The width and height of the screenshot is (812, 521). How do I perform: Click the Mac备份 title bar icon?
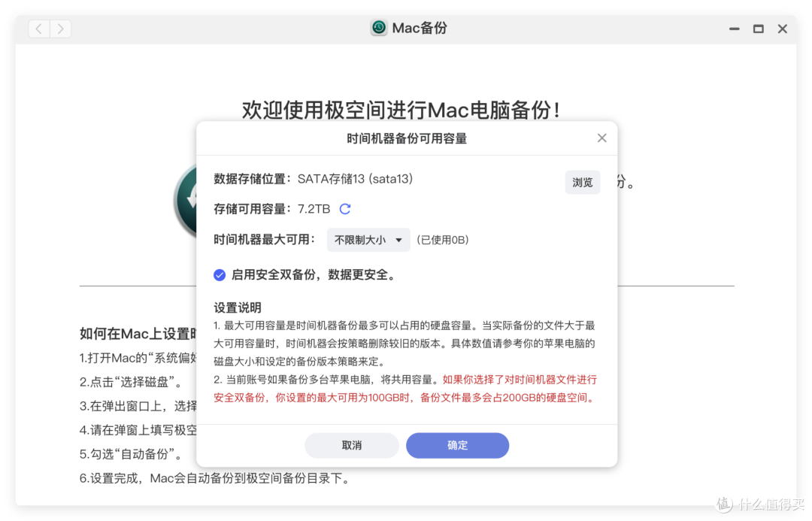(378, 28)
